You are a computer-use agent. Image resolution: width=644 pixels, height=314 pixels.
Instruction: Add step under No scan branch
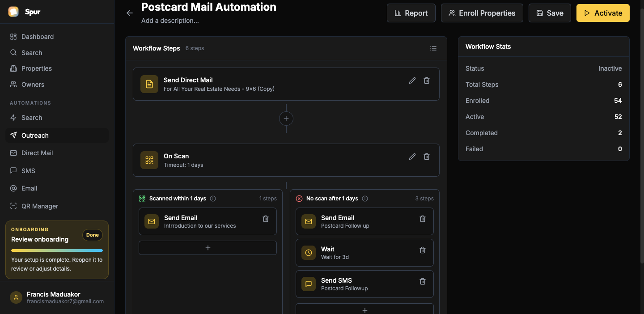point(364,309)
